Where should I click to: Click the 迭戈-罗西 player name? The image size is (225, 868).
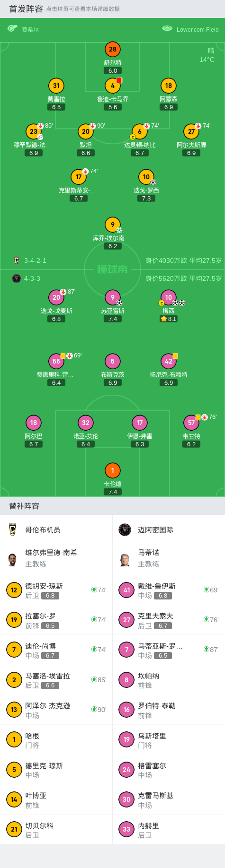[x=146, y=191]
